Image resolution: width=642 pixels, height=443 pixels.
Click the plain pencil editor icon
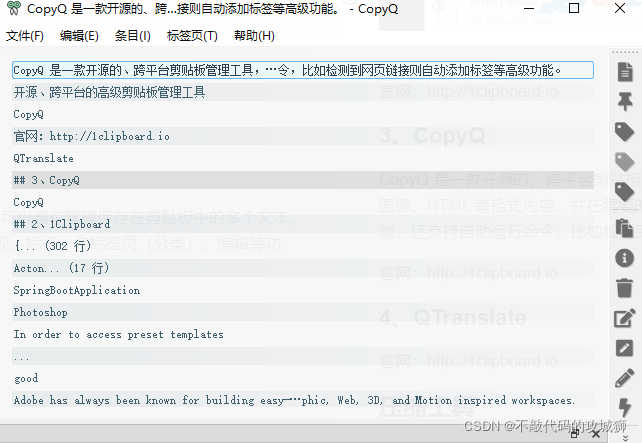pyautogui.click(x=625, y=378)
